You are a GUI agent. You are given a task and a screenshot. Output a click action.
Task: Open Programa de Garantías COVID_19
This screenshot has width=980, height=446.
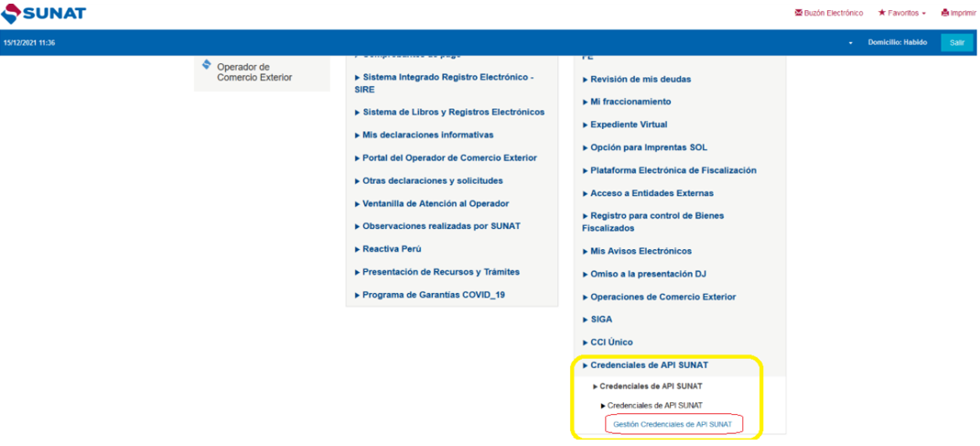coord(429,295)
